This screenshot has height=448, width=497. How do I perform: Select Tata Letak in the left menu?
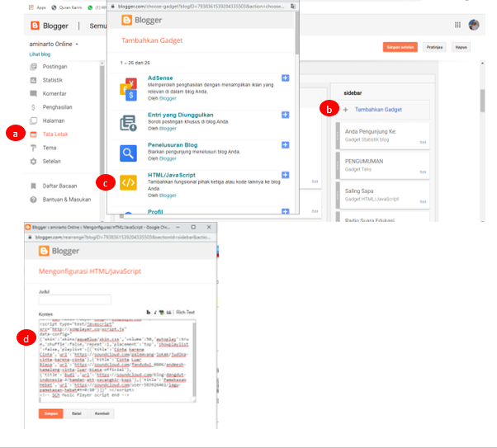55,134
